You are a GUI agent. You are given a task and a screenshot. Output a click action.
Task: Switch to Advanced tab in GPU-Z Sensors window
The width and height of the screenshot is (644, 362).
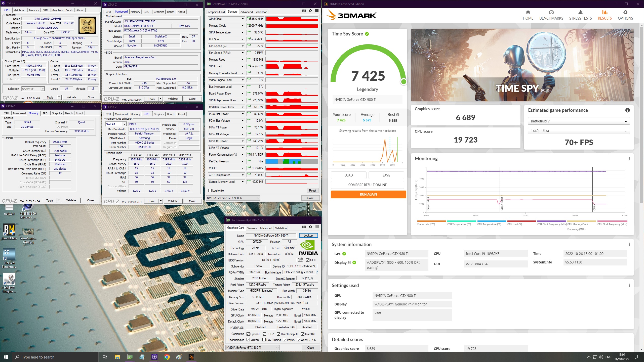pos(246,12)
